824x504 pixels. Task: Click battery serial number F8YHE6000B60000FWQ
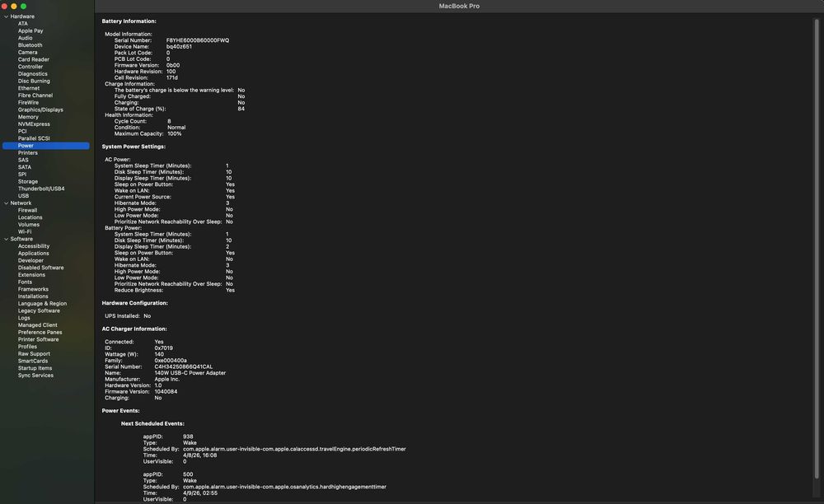[198, 40]
